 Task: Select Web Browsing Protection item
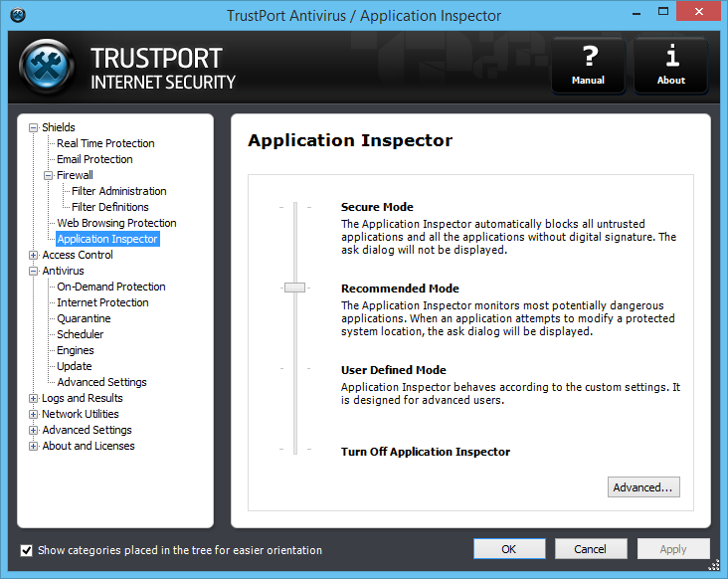[x=116, y=223]
